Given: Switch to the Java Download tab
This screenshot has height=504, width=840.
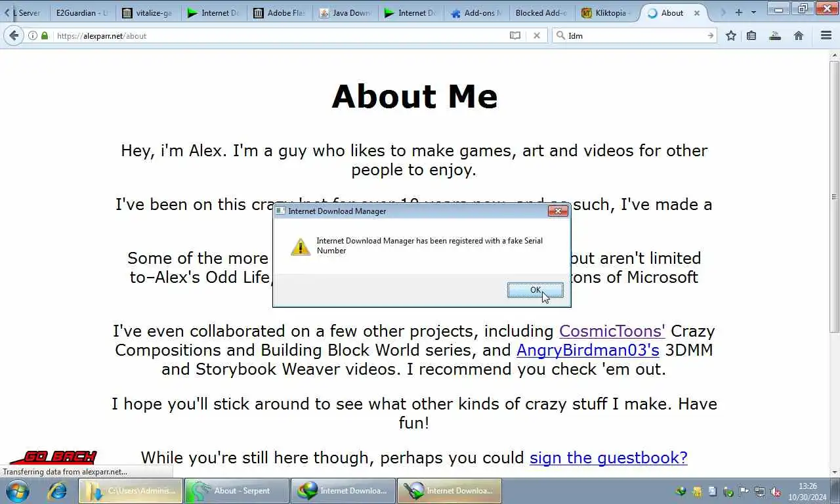Looking at the screenshot, I should (344, 12).
